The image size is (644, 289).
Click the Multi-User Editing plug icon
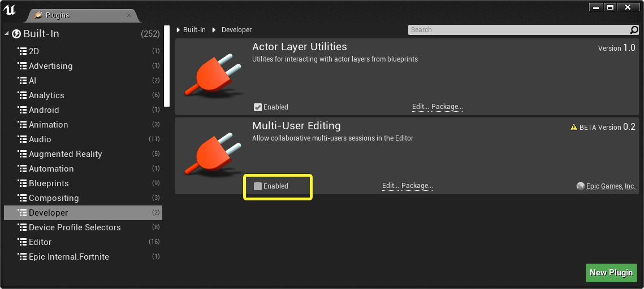(213, 154)
